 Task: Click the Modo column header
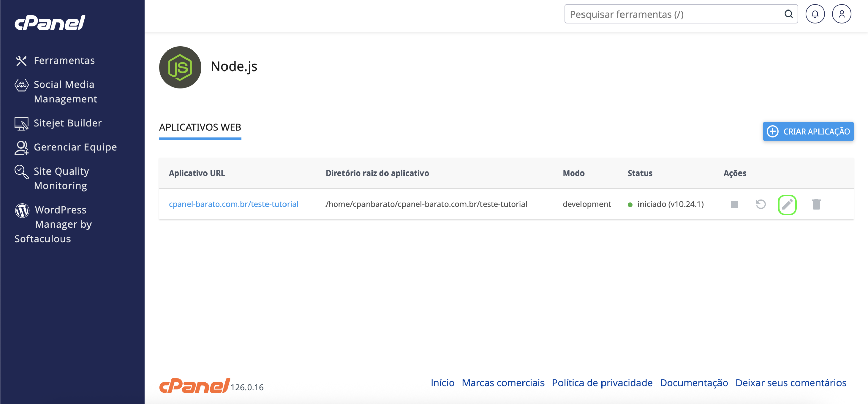573,173
